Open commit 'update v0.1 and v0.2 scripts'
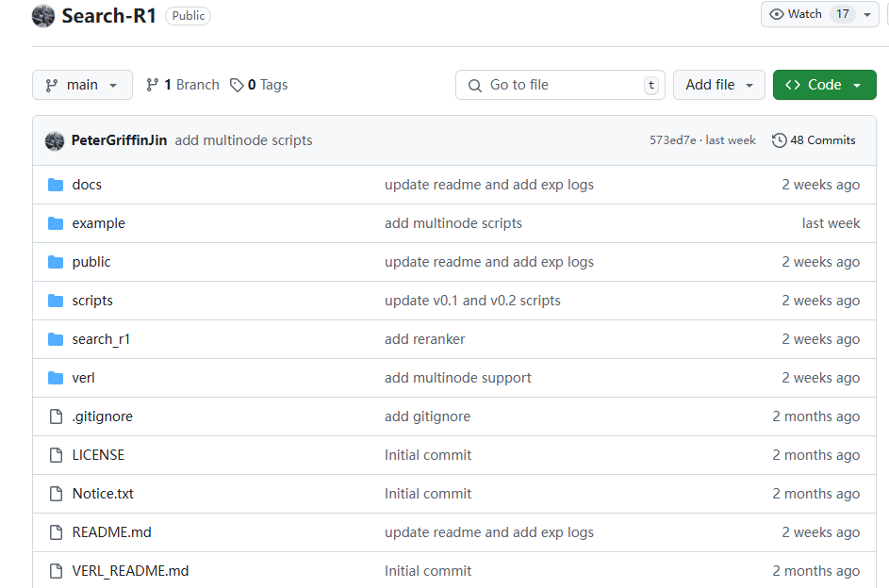 473,301
